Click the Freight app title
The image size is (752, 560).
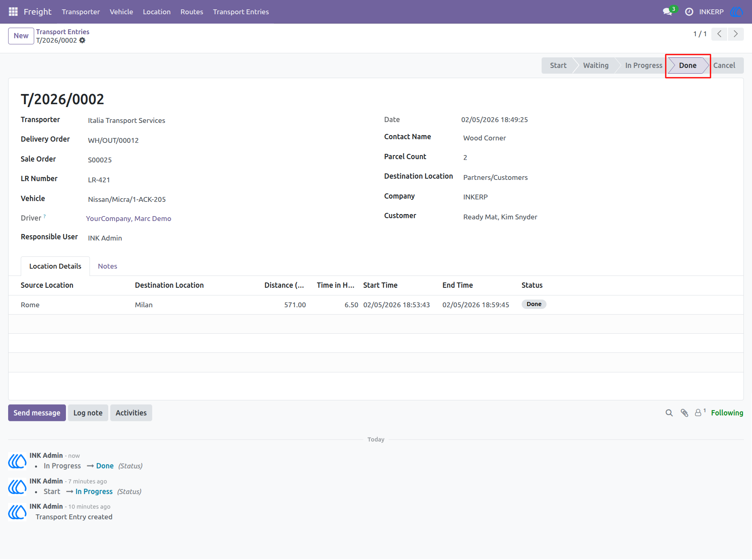pos(37,12)
